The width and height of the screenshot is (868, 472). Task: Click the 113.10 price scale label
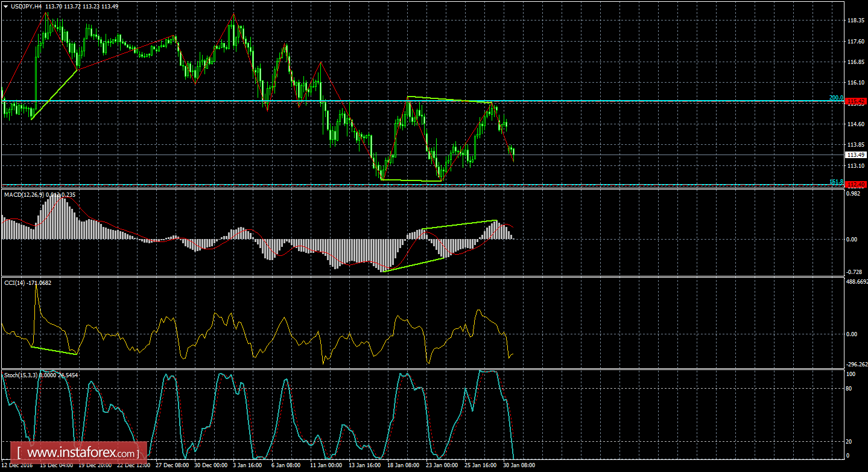[855, 165]
